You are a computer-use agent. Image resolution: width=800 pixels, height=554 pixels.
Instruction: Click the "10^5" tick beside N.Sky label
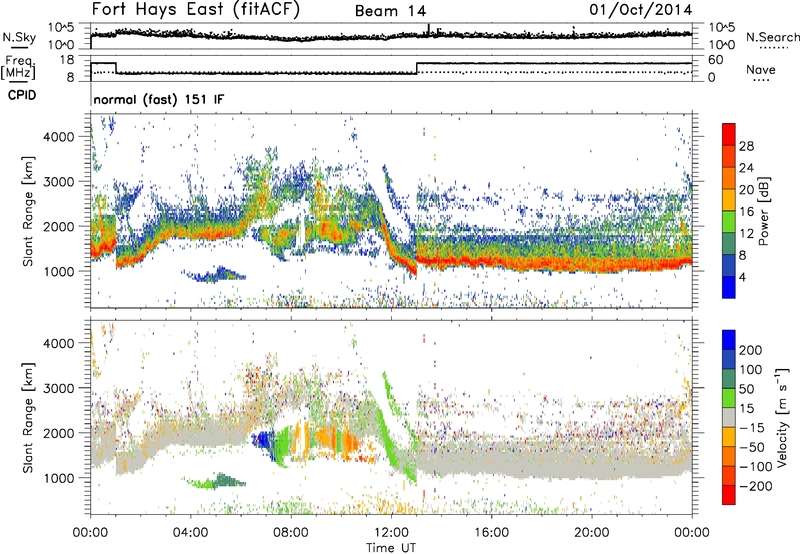(61, 27)
